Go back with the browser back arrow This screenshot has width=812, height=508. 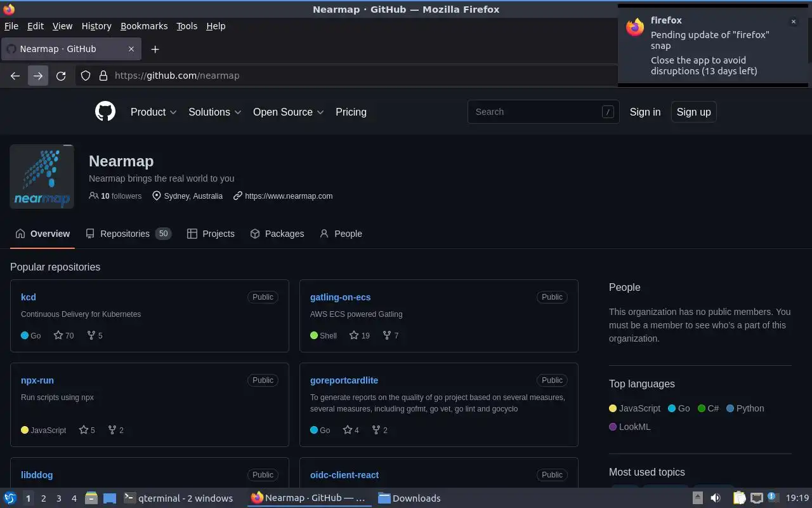[x=15, y=76]
